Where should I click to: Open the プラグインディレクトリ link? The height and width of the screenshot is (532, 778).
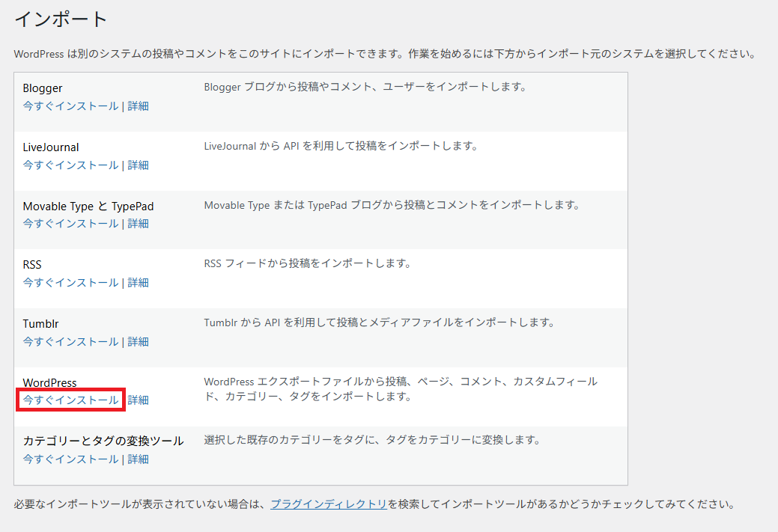pos(329,504)
